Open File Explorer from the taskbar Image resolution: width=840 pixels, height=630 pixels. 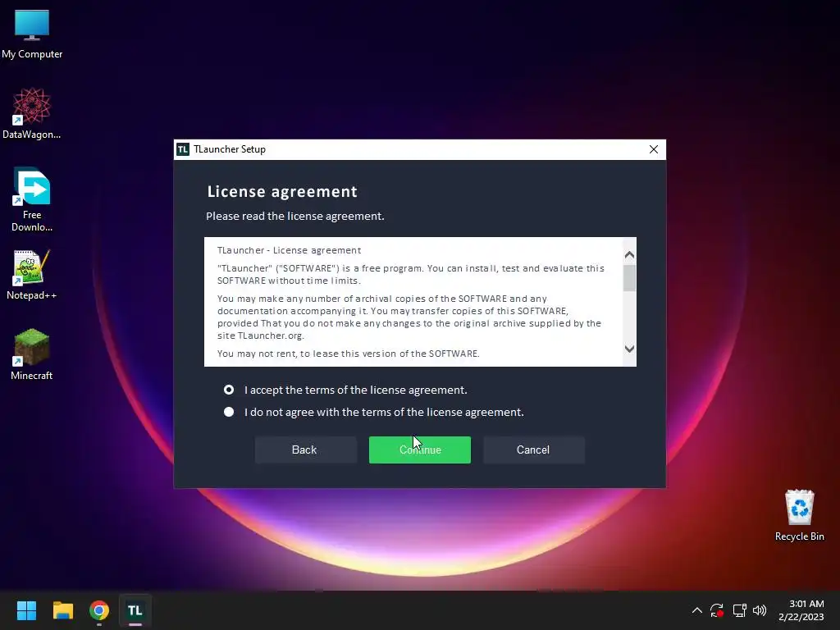(x=62, y=610)
